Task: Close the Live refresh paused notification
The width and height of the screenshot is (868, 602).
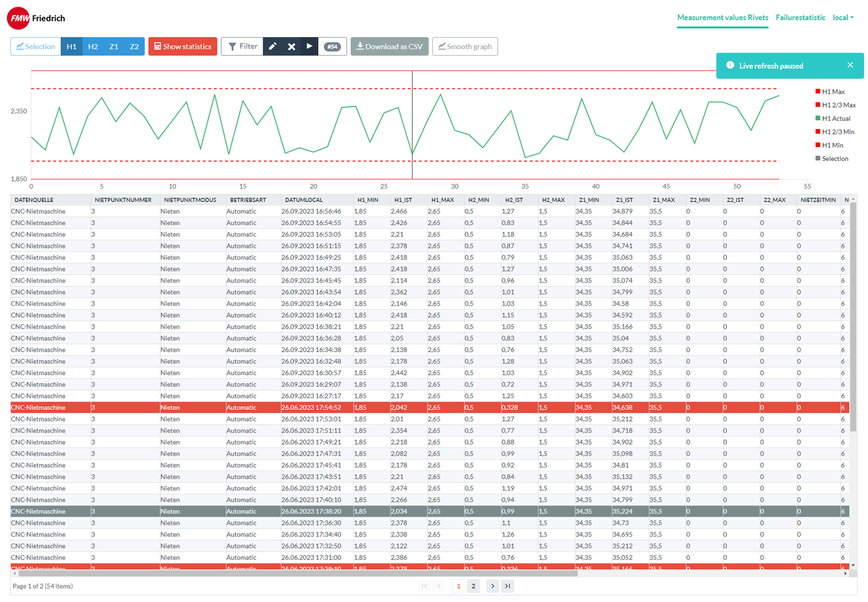Action: coord(849,65)
